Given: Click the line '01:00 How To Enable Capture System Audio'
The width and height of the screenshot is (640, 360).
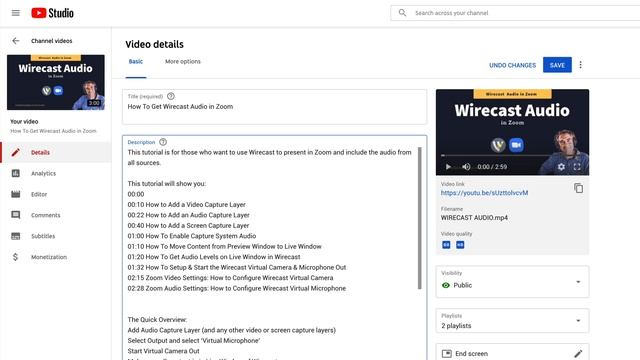Looking at the screenshot, I should click(192, 236).
